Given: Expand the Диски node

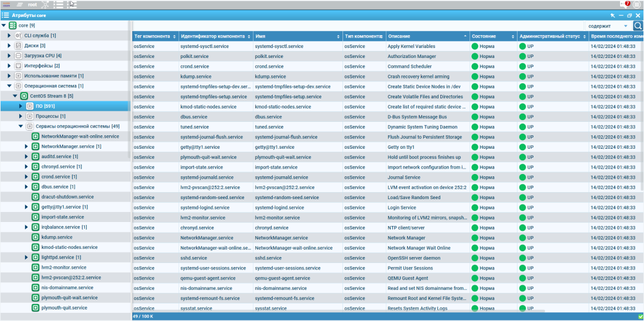Looking at the screenshot, I should (9, 46).
